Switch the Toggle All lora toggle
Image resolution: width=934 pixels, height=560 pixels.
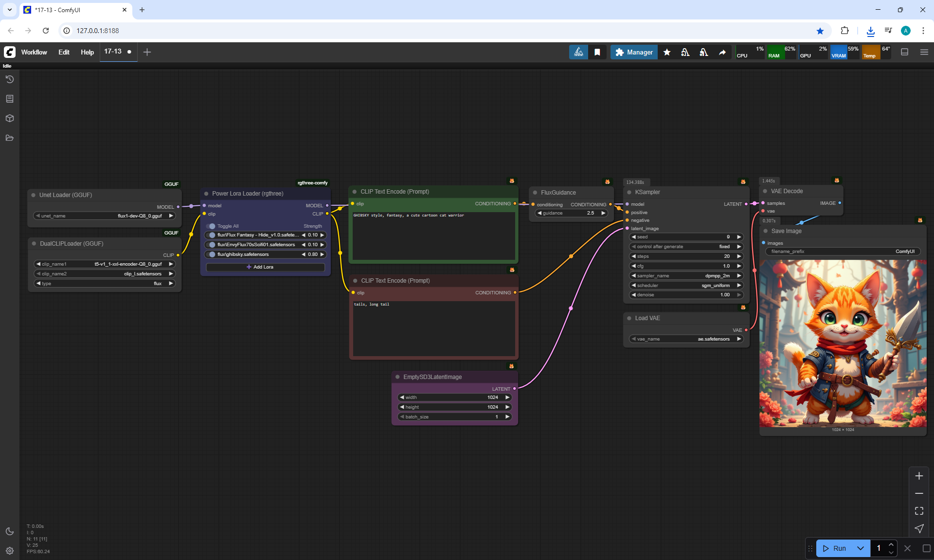tap(212, 226)
